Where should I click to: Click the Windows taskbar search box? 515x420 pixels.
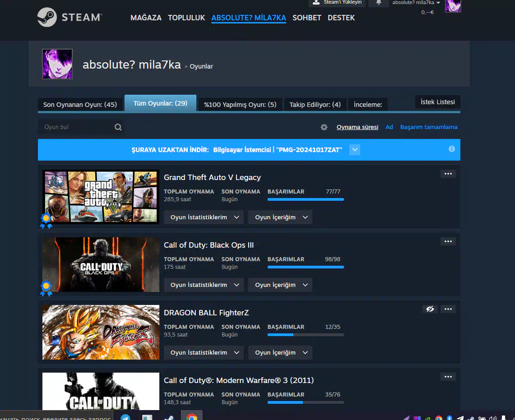[56, 416]
